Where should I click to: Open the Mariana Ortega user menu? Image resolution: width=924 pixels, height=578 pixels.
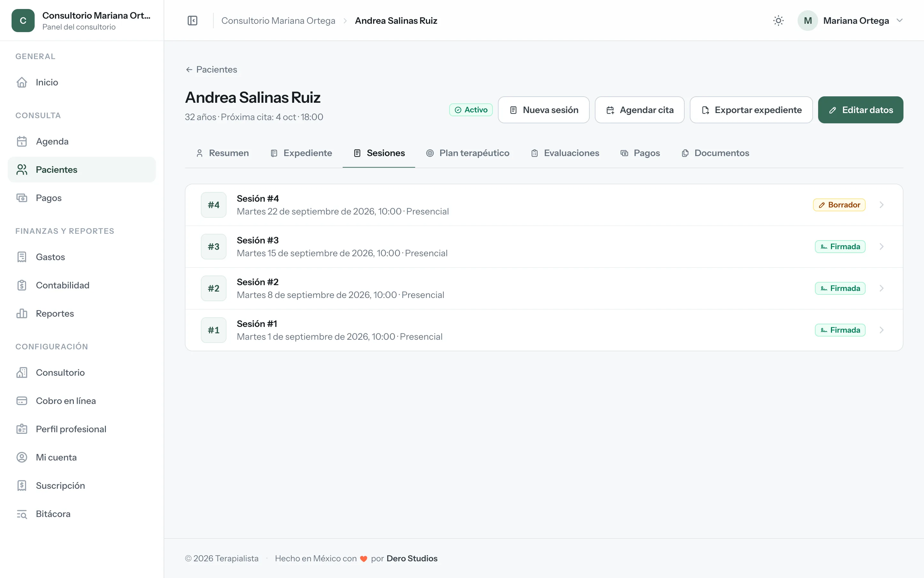point(851,21)
